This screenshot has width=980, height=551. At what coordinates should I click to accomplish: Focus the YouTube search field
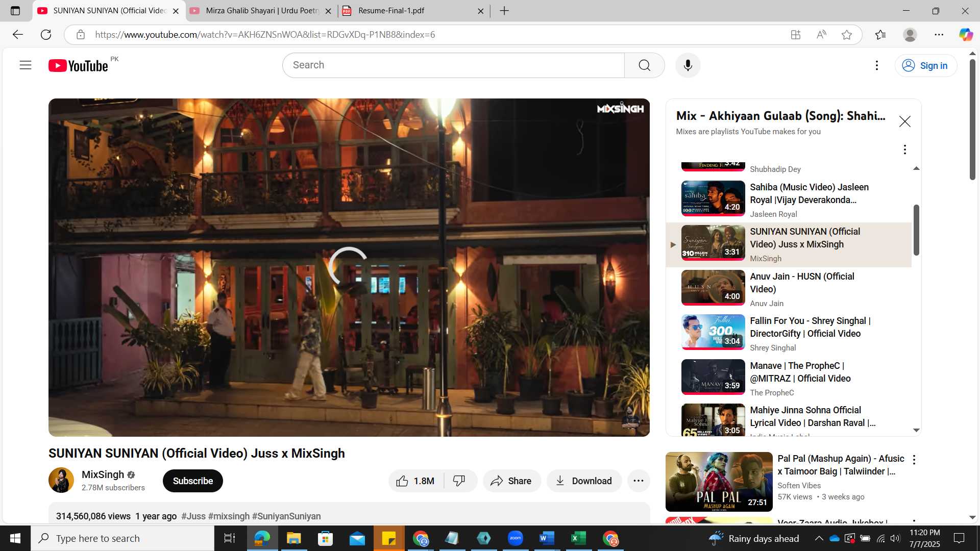pos(453,65)
